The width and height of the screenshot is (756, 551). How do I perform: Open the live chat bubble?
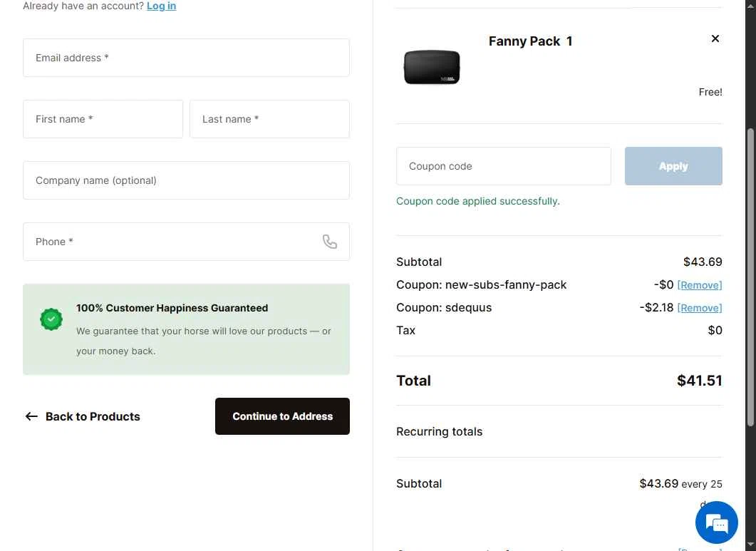point(717,522)
